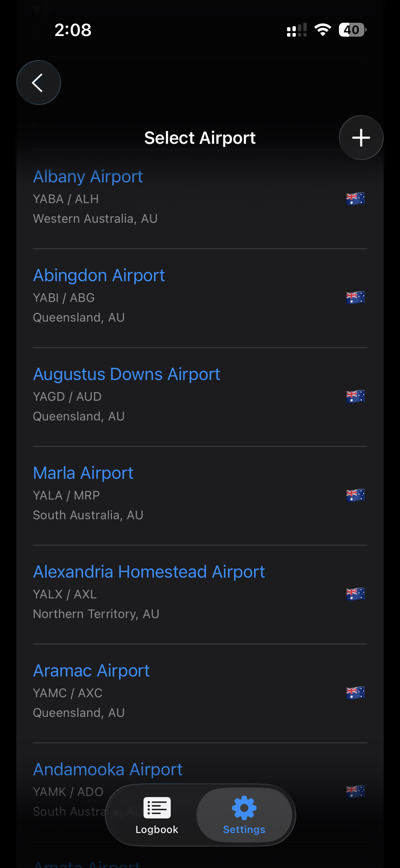Tap the back arrow button
This screenshot has width=400, height=868.
38,83
